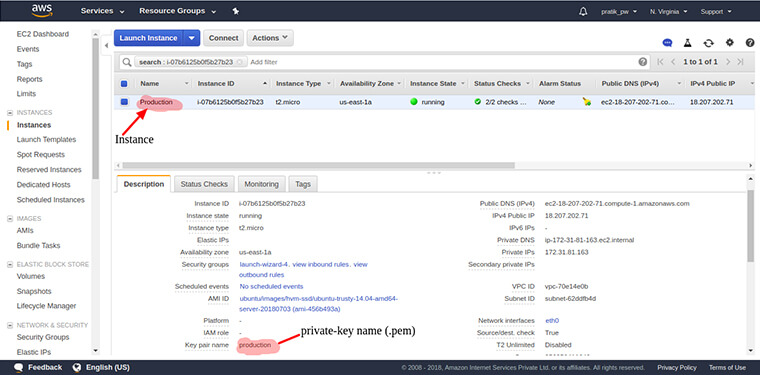
Task: Open the Name column filter arrow
Action: [186, 83]
